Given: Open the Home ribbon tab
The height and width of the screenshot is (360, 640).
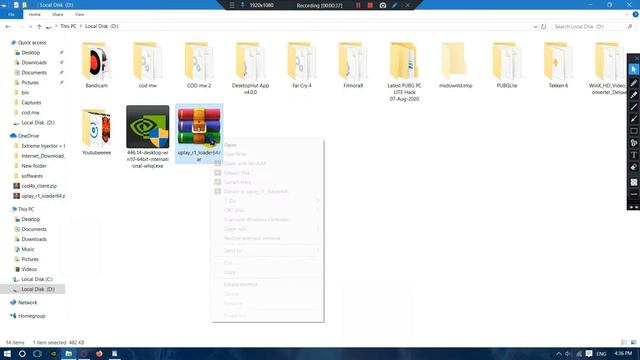Looking at the screenshot, I should [35, 14].
